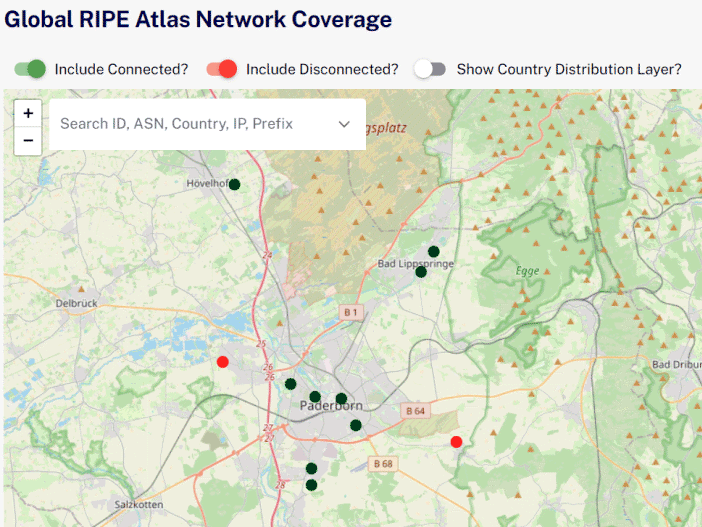Focus the Search ID, ASN, Country field
Image resolution: width=702 pixels, height=527 pixels.
coord(207,124)
